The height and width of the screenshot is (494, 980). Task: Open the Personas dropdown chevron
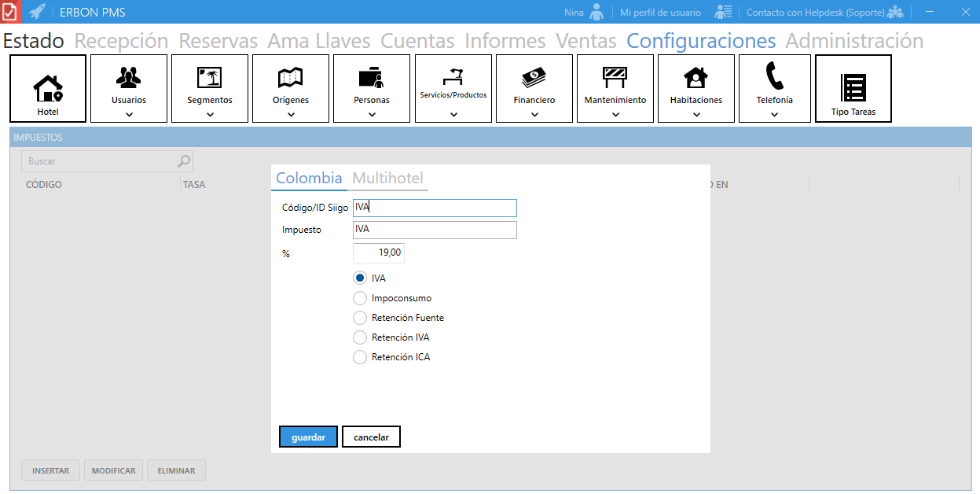pos(372,114)
